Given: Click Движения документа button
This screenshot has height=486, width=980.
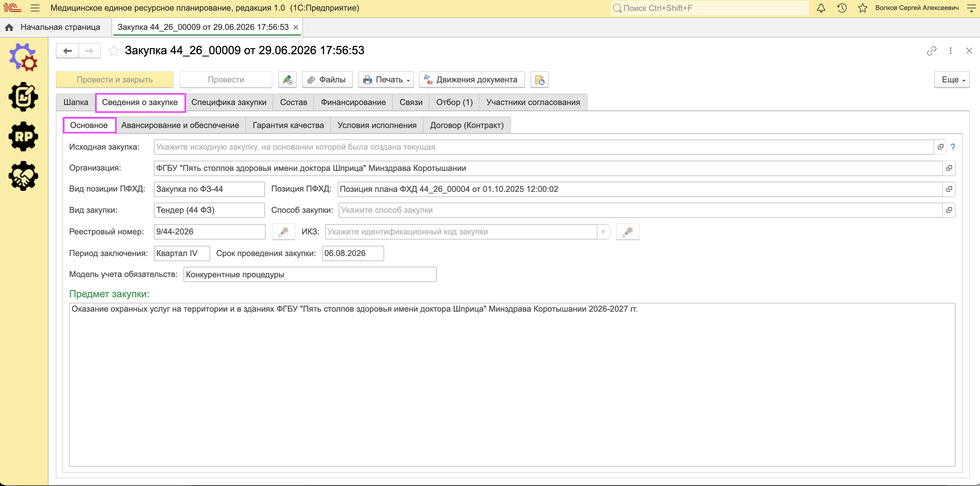Looking at the screenshot, I should [472, 80].
